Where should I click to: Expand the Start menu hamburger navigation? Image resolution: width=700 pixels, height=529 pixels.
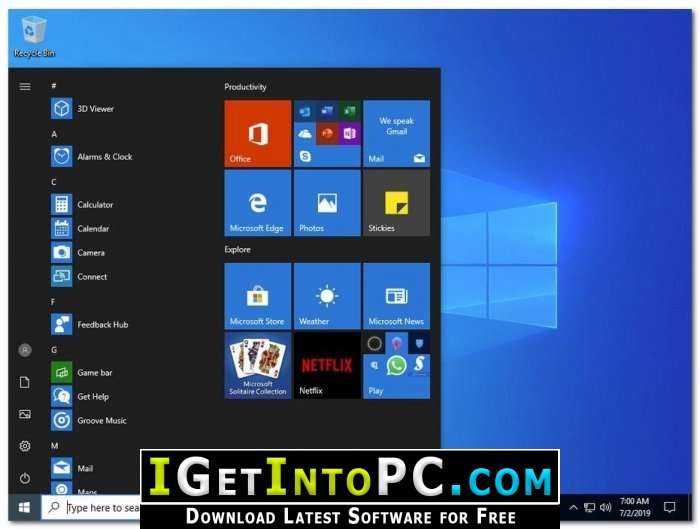point(25,87)
